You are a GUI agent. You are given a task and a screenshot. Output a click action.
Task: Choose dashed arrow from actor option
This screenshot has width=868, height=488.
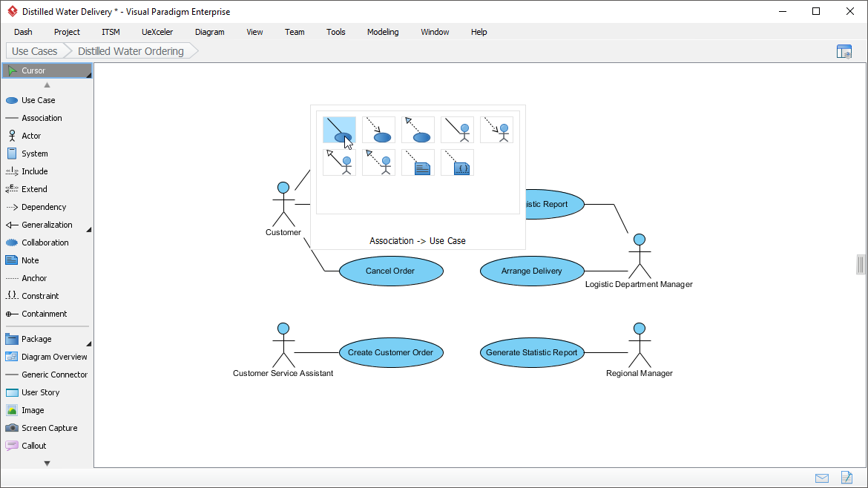click(378, 162)
